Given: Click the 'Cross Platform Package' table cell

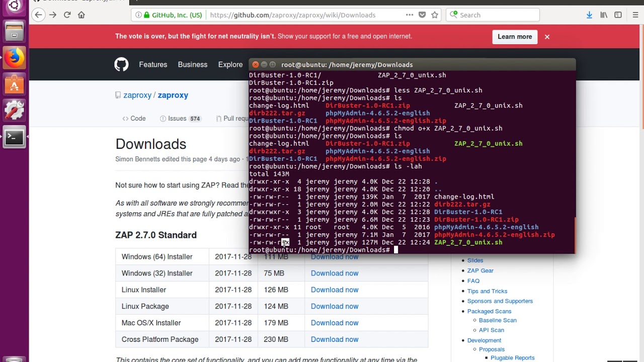Looking at the screenshot, I should [162, 339].
